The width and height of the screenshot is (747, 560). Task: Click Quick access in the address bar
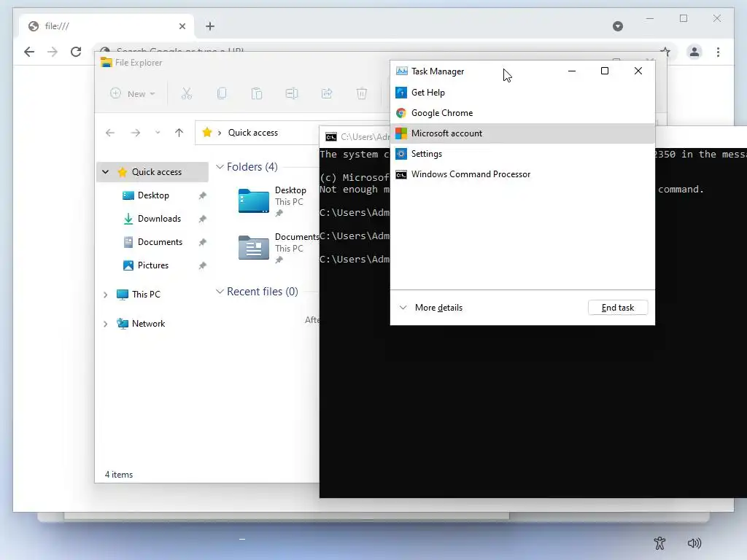pyautogui.click(x=253, y=133)
